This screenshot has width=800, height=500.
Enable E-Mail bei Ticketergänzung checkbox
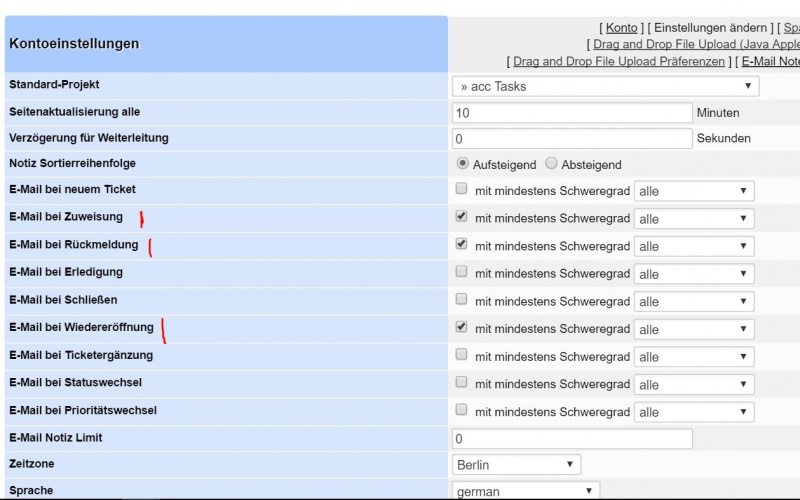[x=461, y=354]
